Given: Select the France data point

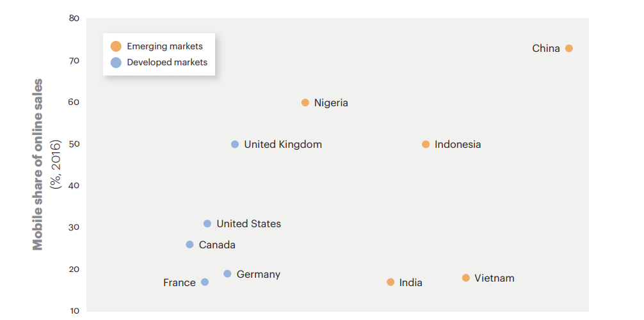Looking at the screenshot, I should [205, 282].
